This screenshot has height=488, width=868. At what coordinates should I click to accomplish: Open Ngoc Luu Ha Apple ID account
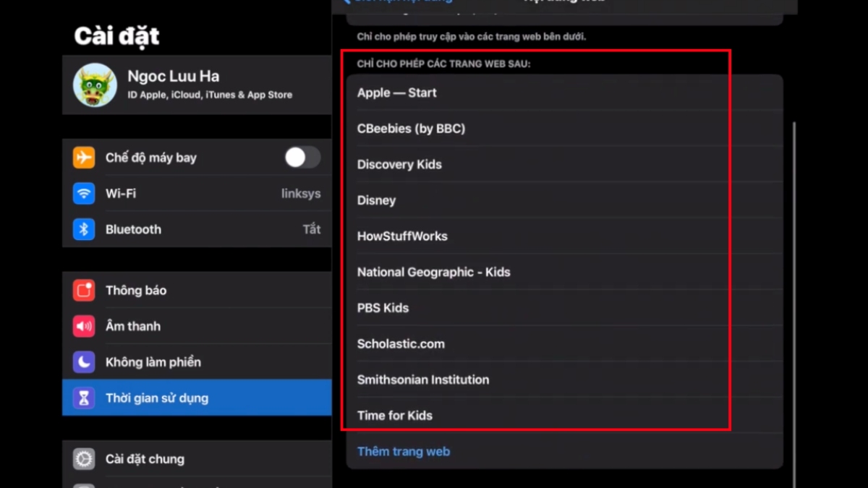pos(197,85)
